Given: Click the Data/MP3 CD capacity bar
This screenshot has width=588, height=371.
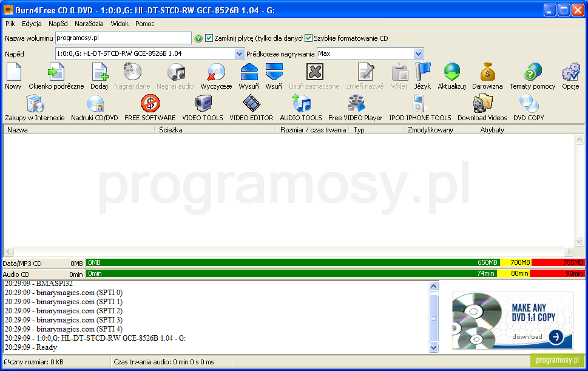Looking at the screenshot, I should point(335,262).
